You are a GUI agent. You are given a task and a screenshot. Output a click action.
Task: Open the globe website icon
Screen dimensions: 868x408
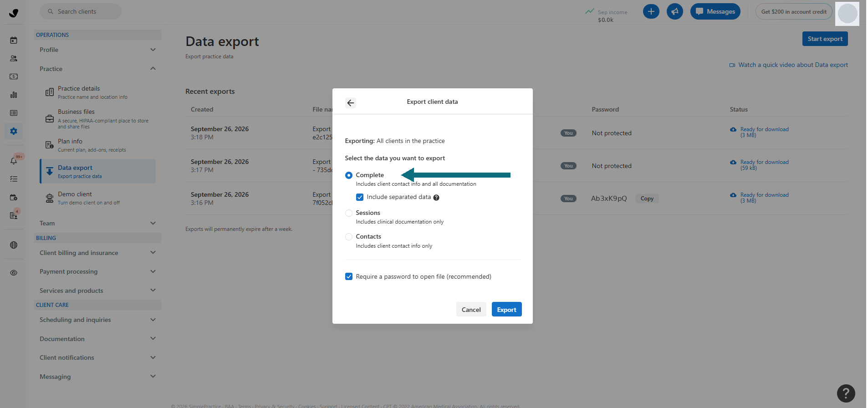14,245
